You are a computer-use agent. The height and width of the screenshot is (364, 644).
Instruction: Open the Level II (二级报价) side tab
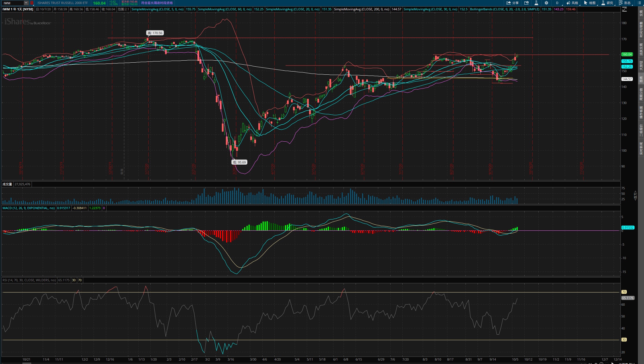(641, 130)
